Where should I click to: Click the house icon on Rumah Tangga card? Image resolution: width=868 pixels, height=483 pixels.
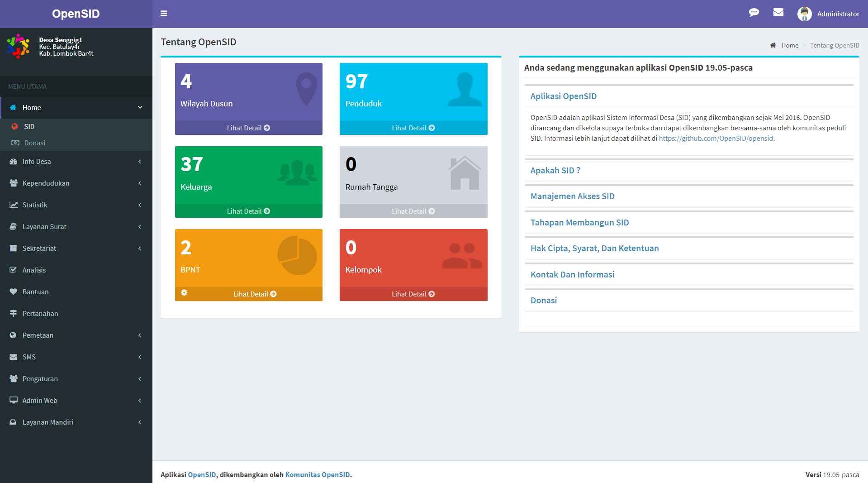[465, 173]
